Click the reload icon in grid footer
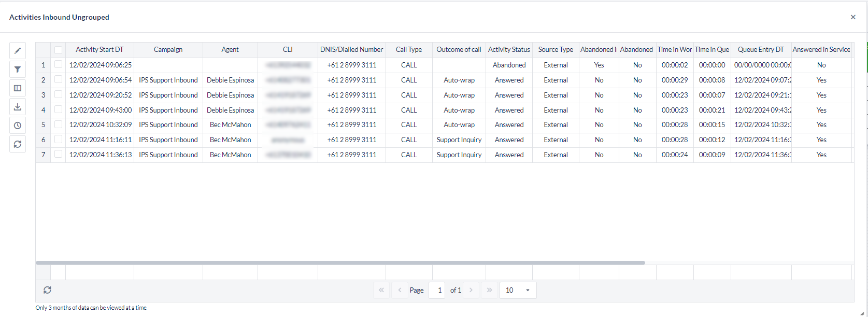This screenshot has width=868, height=317. tap(47, 290)
